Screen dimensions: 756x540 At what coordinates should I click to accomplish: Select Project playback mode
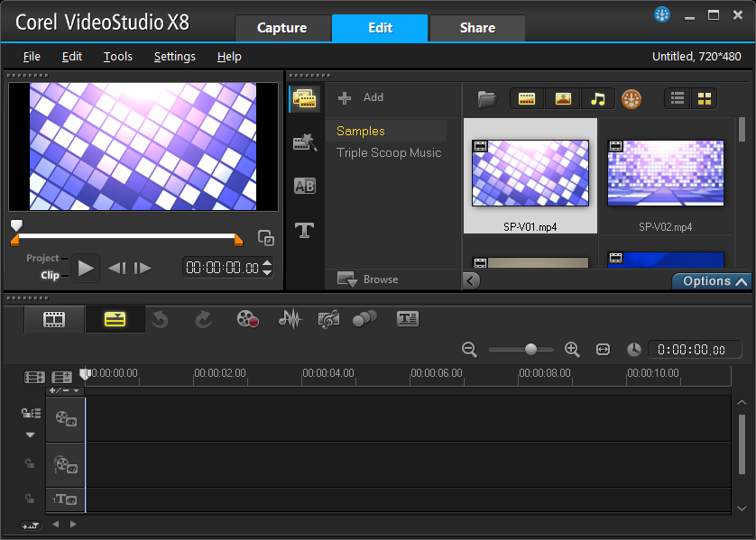click(42, 258)
